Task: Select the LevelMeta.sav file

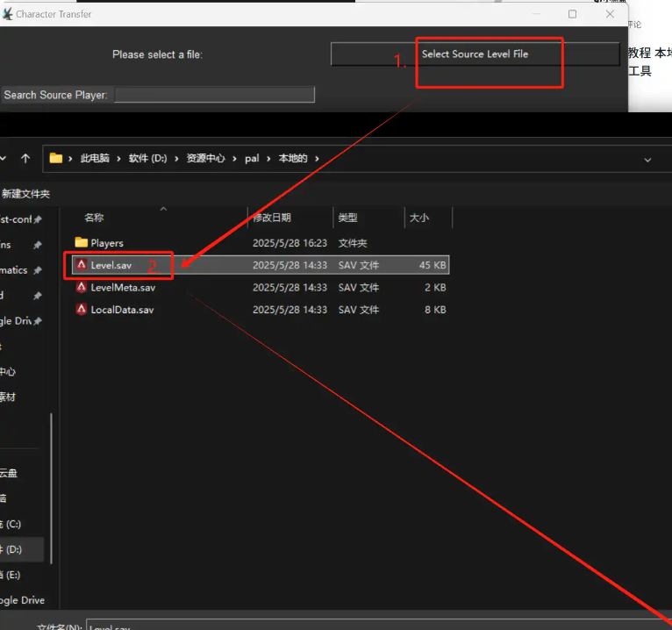Action: pyautogui.click(x=261, y=288)
